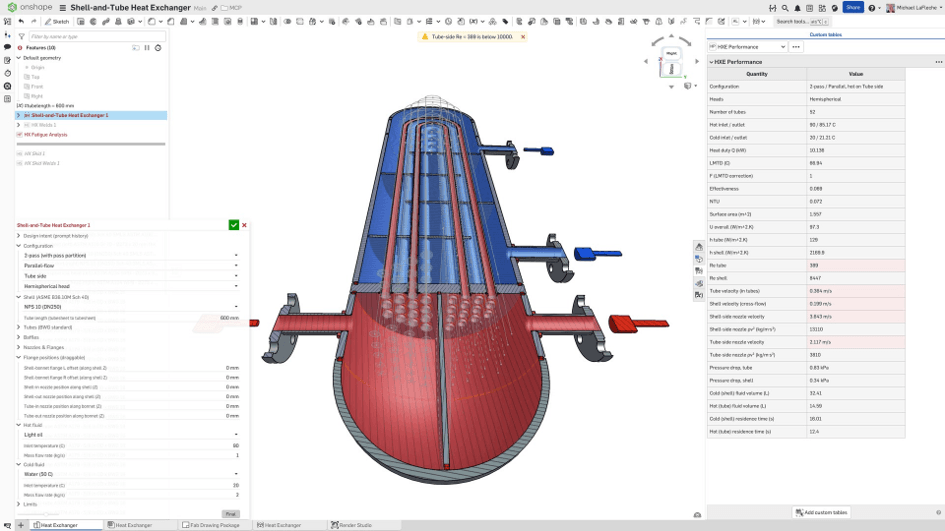
Task: Collapse the Flange positions (draggable) section
Action: click(x=19, y=357)
